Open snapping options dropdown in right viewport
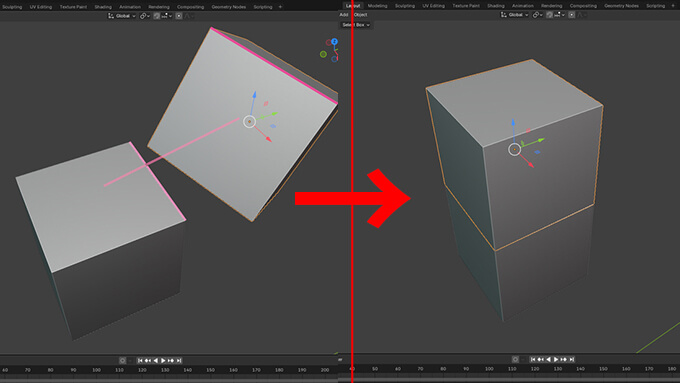Image resolution: width=680 pixels, height=383 pixels. [x=562, y=15]
